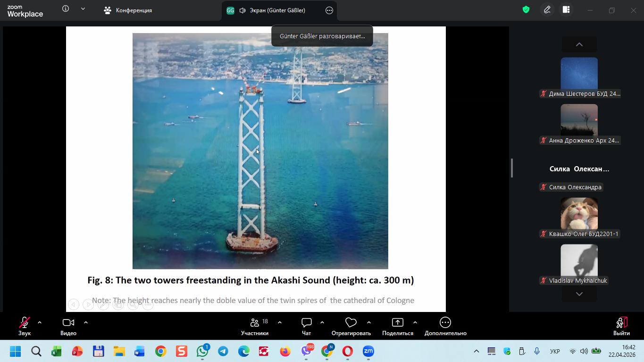Click Поделиться share screen button

click(397, 326)
